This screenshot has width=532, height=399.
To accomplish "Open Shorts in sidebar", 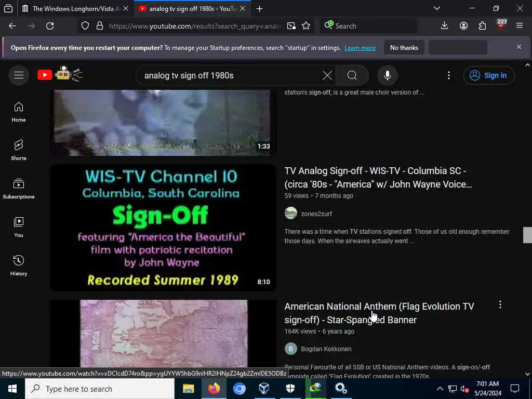I will click(x=19, y=150).
